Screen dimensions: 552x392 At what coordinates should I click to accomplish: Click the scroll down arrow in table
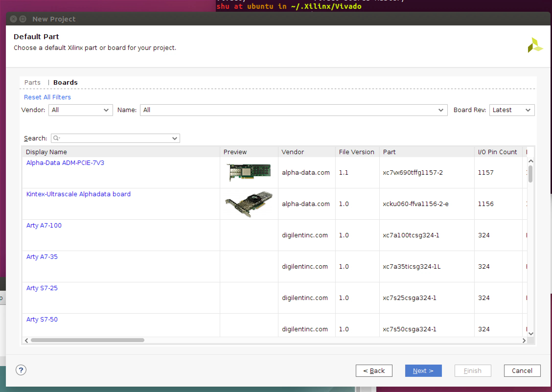(531, 334)
